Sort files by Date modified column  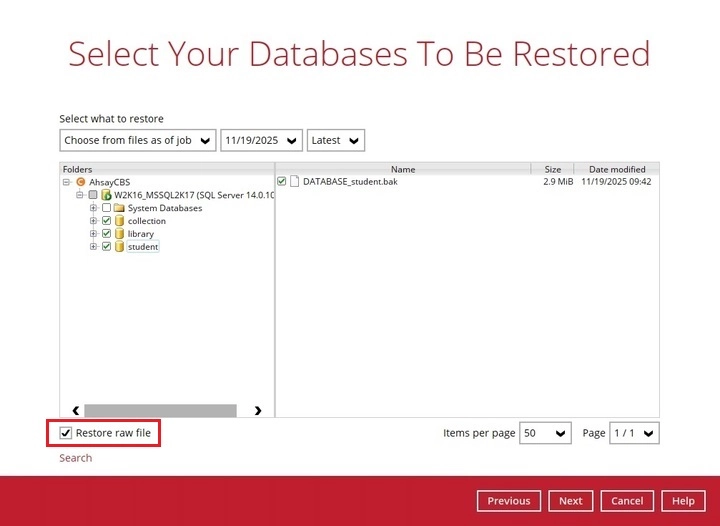coord(617,169)
